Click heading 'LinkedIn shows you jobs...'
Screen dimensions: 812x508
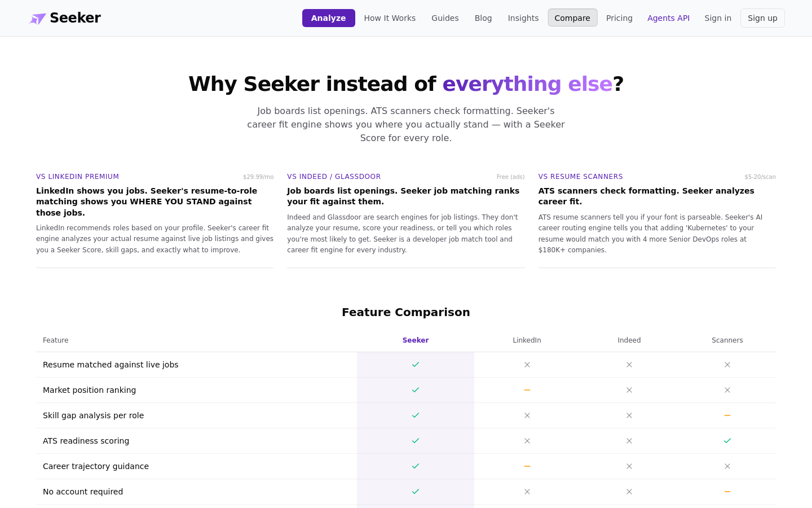(147, 202)
